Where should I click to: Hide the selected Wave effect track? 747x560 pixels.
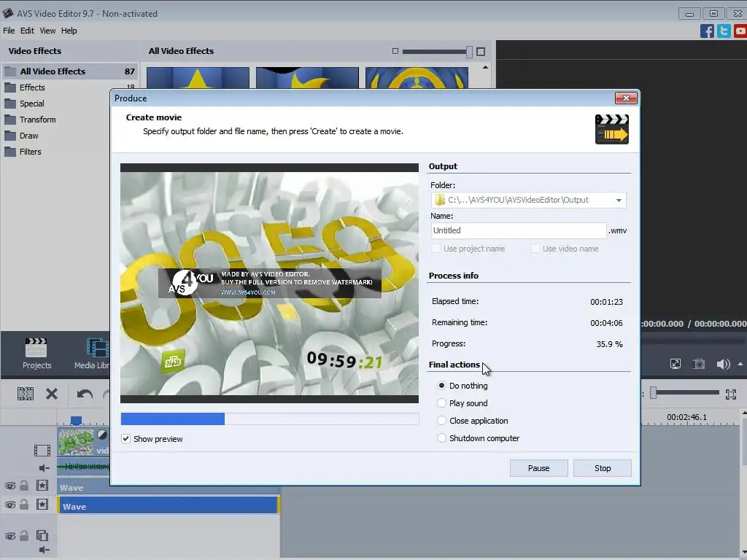10,505
